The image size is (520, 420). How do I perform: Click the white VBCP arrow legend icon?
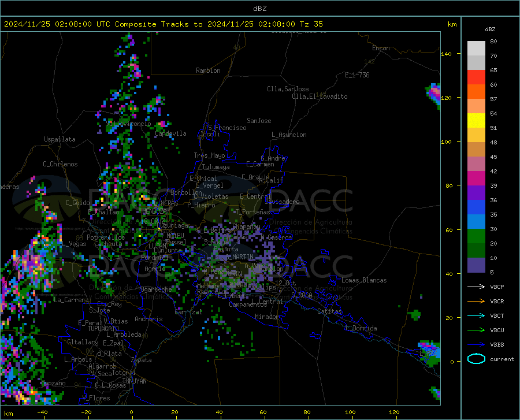pos(476,287)
